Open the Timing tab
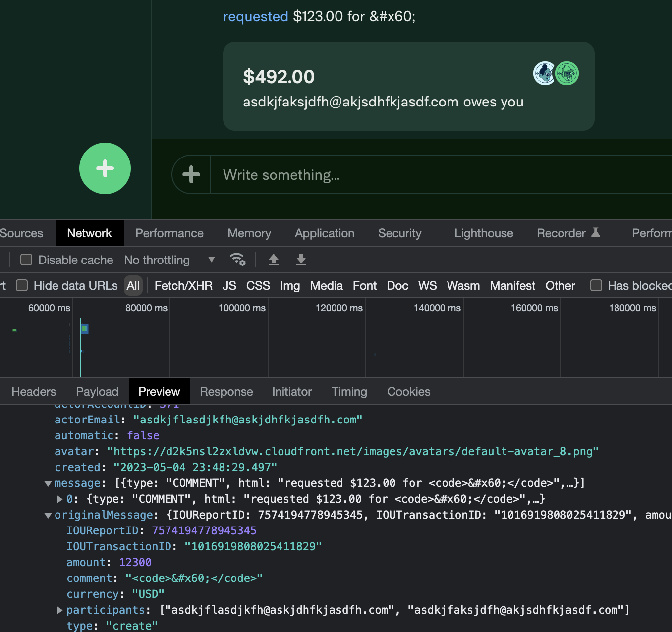The image size is (672, 632). [349, 391]
